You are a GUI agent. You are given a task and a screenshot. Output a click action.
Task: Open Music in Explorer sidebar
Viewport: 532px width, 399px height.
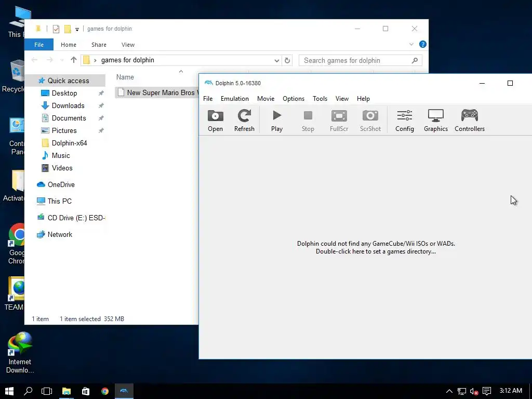[61, 156]
